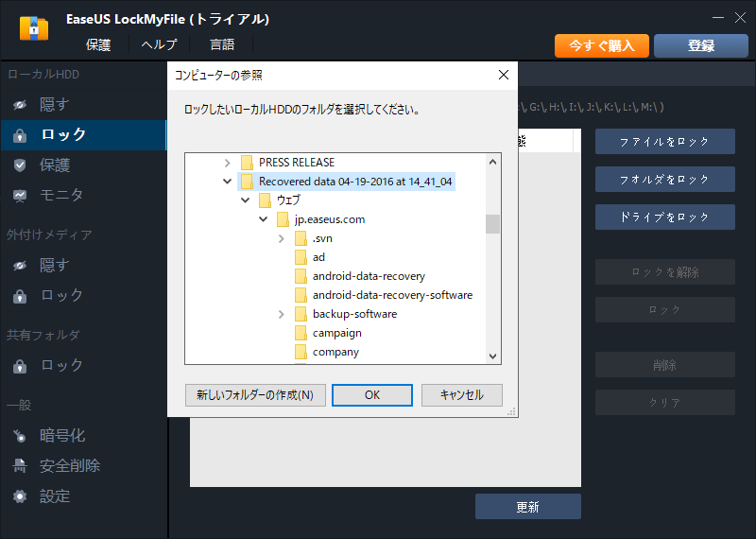The image size is (756, 539).
Task: Click the key icon beside 暗号化
Action: [x=20, y=436]
